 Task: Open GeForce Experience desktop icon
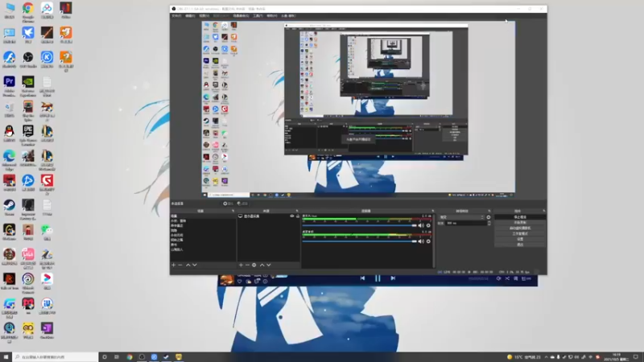point(28,86)
